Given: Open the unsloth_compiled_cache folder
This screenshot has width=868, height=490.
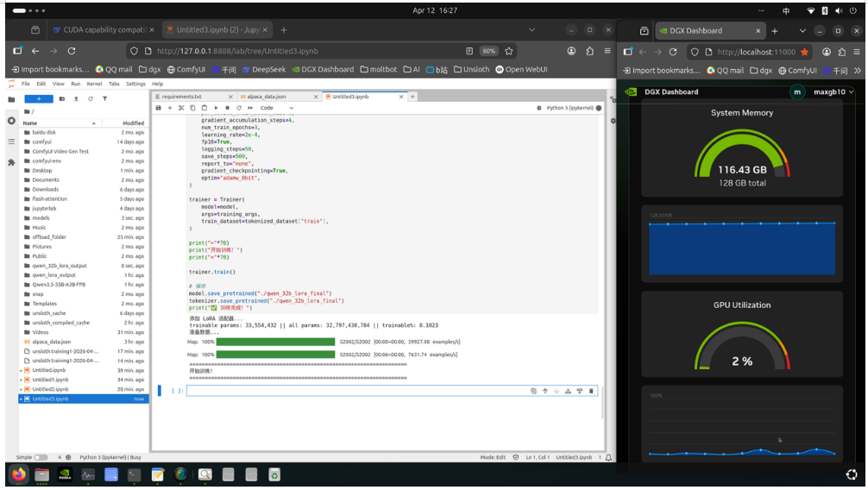Looking at the screenshot, I should pyautogui.click(x=83, y=323).
